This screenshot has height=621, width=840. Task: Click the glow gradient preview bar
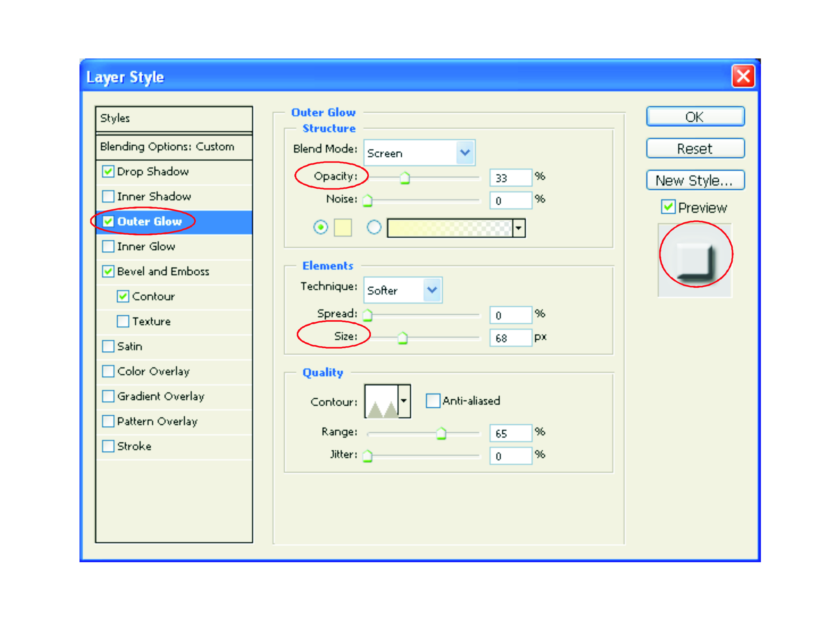coord(449,228)
